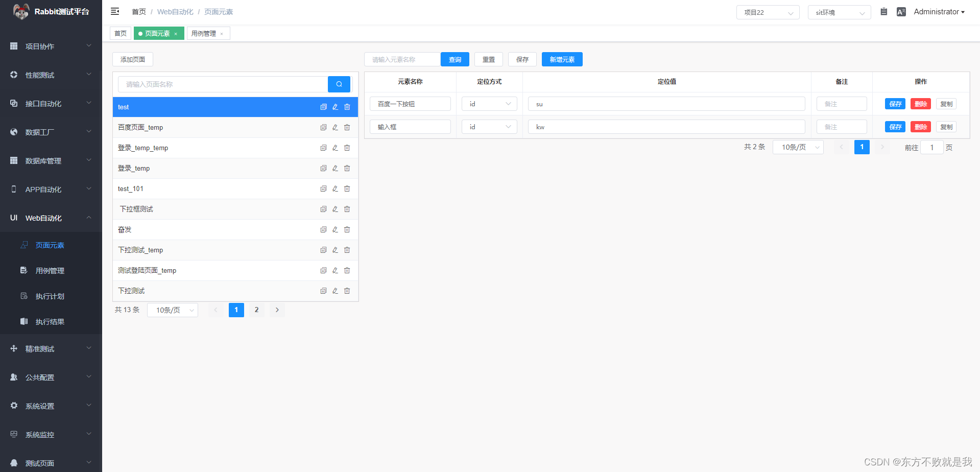Copy the selected test page entry
980x472 pixels.
(x=323, y=107)
